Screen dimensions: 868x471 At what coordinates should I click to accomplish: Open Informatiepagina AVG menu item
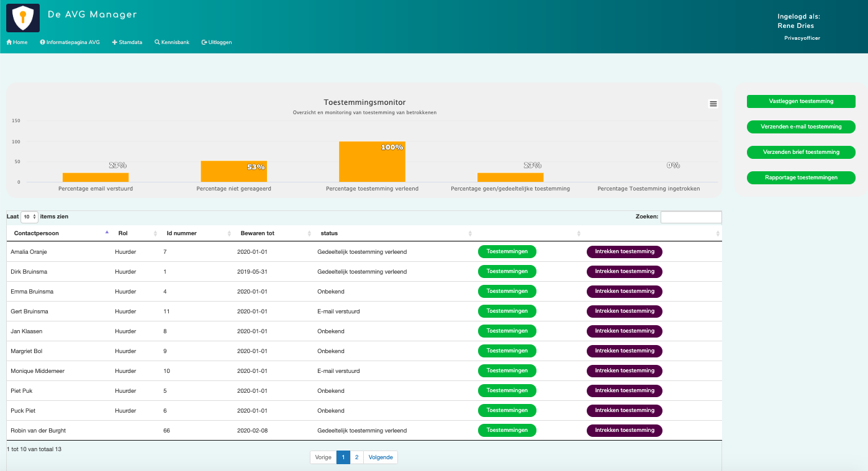tap(70, 42)
